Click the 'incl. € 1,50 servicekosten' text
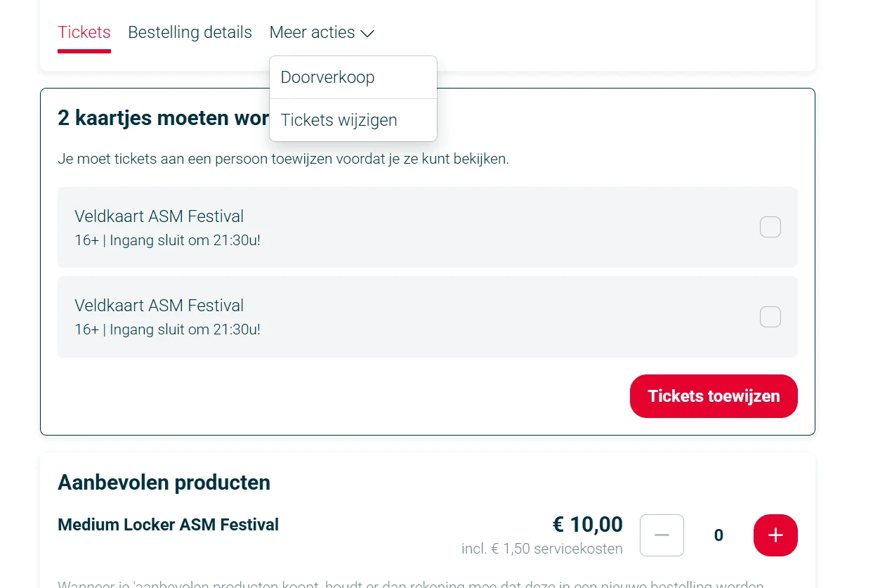The image size is (873, 588). (542, 549)
